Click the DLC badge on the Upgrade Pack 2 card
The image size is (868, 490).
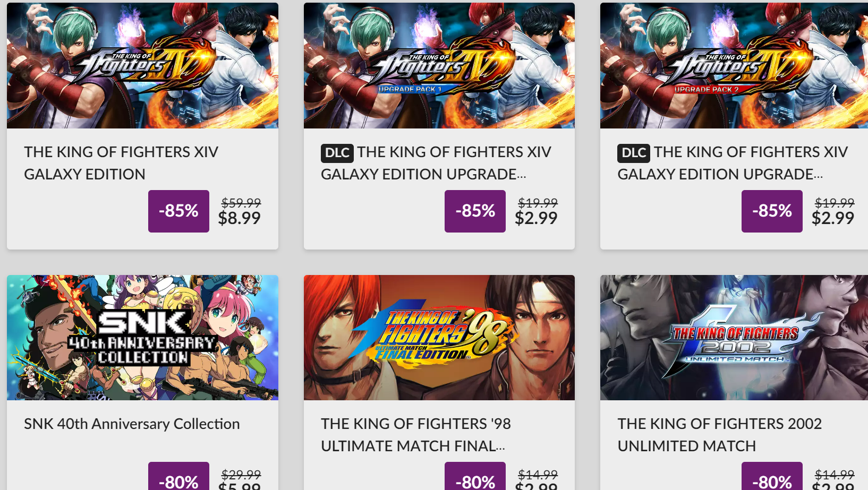[633, 153]
